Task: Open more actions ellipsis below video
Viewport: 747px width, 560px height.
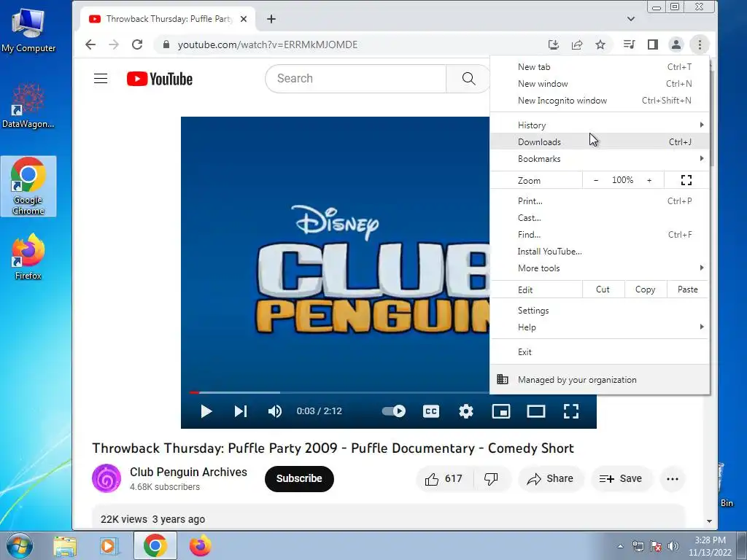Action: click(x=672, y=478)
